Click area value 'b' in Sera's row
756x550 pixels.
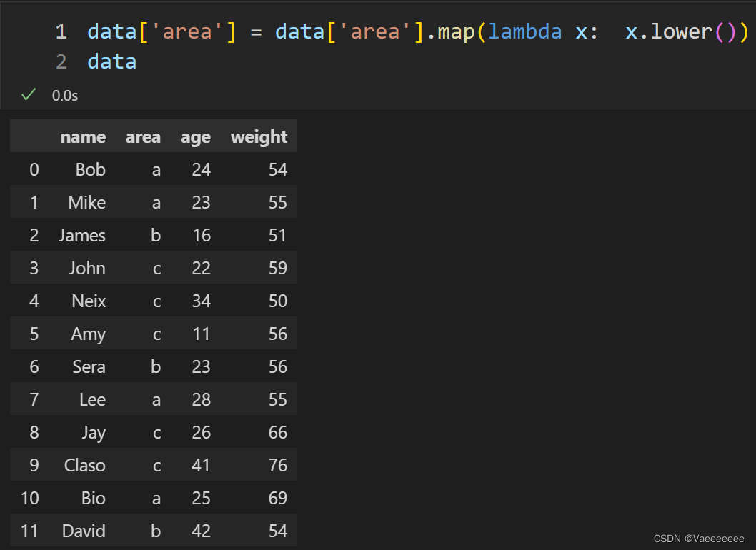click(x=156, y=367)
